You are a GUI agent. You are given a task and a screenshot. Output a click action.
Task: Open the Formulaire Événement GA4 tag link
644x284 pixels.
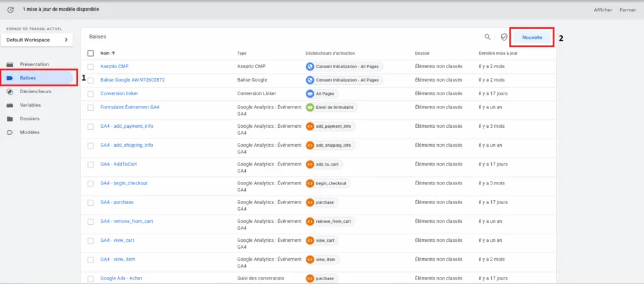tap(130, 107)
